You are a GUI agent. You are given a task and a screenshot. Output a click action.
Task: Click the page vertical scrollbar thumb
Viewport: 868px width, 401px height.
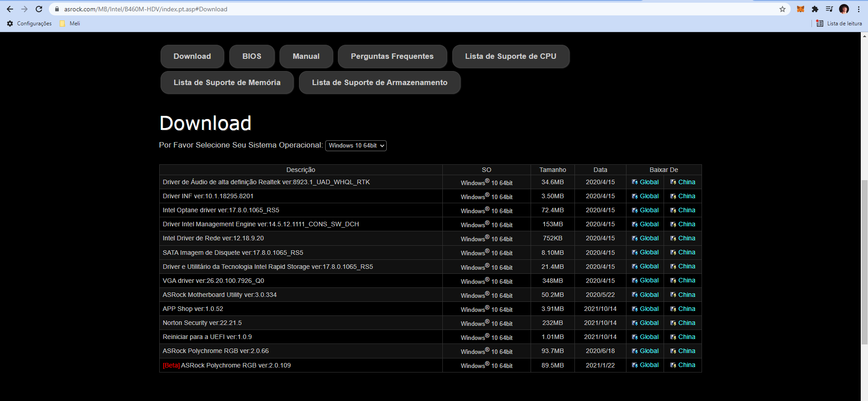(x=864, y=262)
